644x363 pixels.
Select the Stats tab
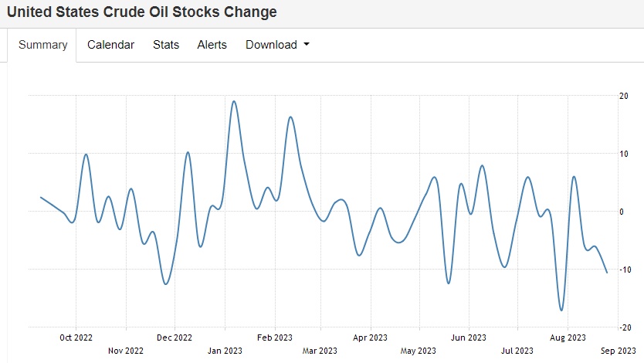coord(166,45)
